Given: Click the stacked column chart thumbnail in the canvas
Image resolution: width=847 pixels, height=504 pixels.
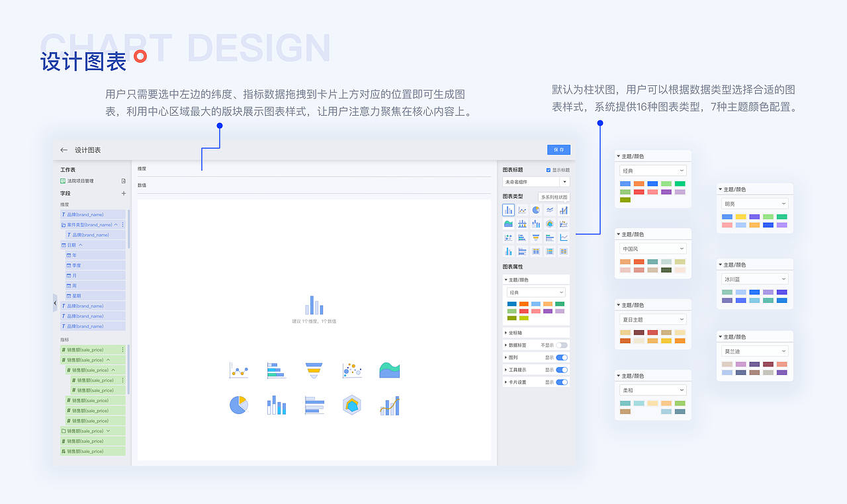Looking at the screenshot, I should 277,405.
